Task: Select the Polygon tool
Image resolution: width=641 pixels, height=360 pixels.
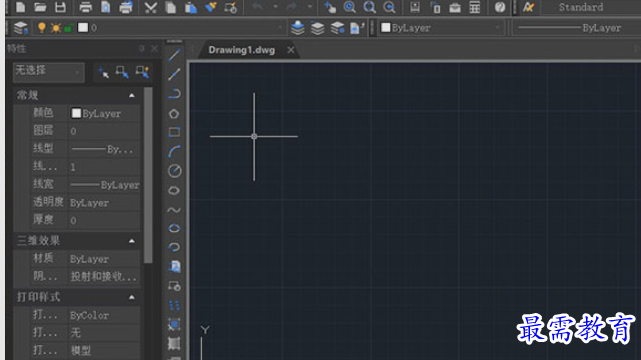Action: pos(174,114)
